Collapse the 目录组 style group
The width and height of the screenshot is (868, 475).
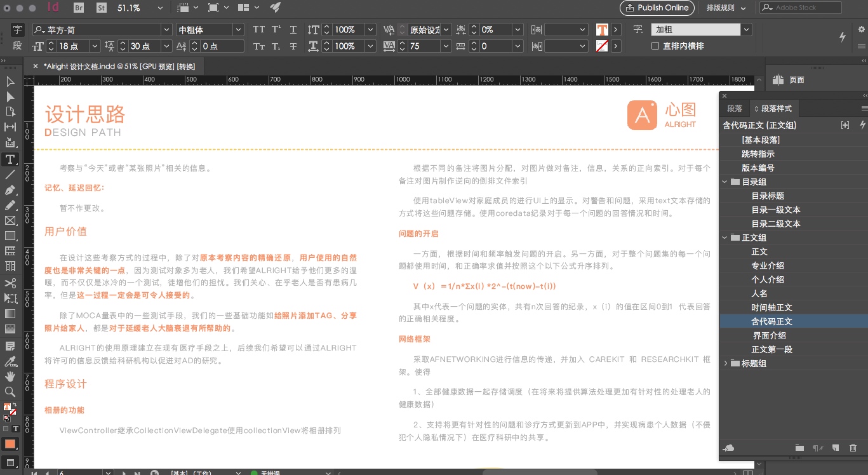coord(726,182)
